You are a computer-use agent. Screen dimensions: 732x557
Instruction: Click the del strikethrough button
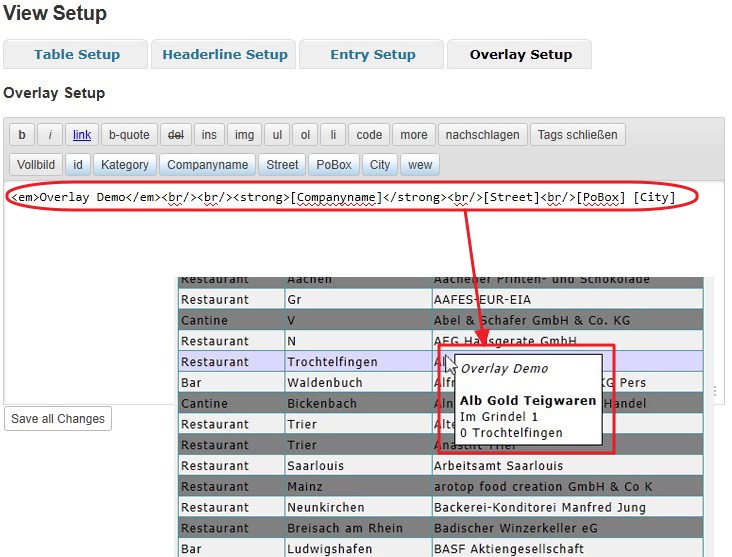(x=176, y=135)
